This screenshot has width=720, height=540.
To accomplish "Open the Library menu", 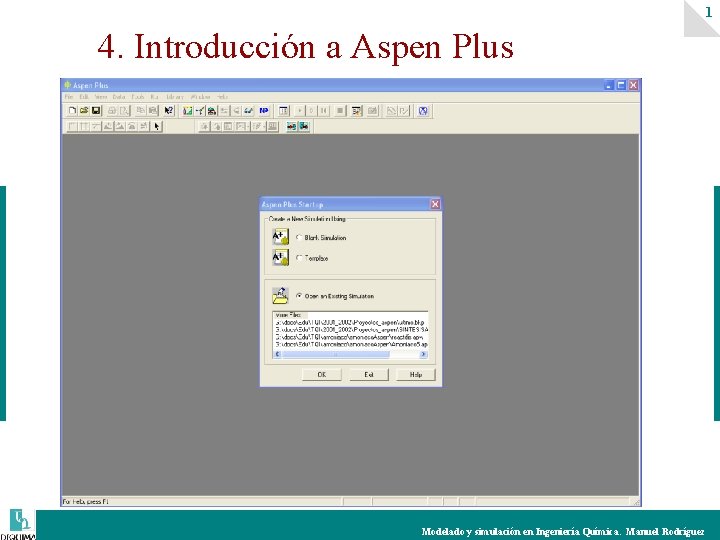I will [174, 97].
